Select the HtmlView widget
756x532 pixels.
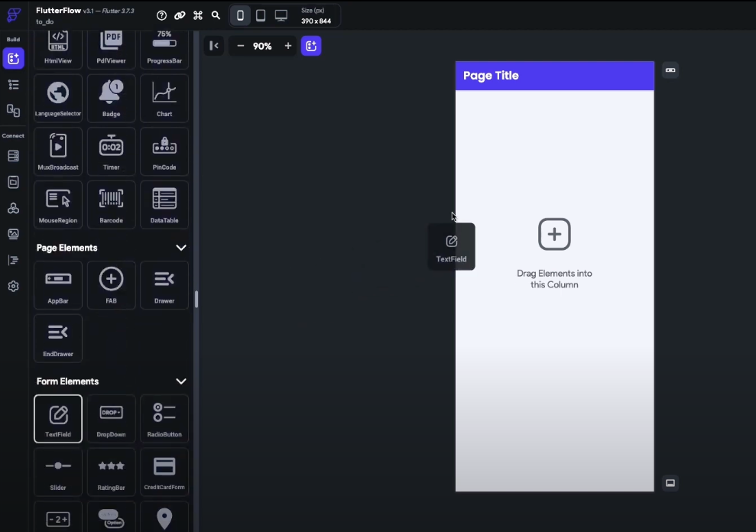pos(58,48)
